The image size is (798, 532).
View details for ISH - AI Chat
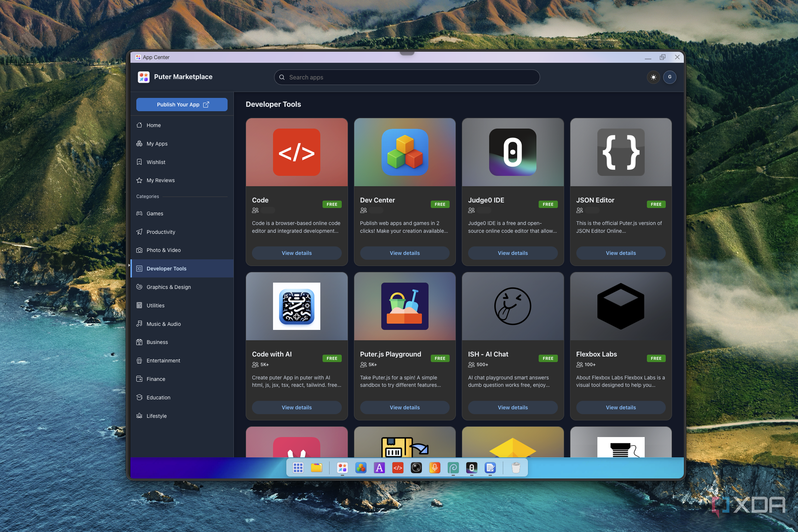(513, 407)
